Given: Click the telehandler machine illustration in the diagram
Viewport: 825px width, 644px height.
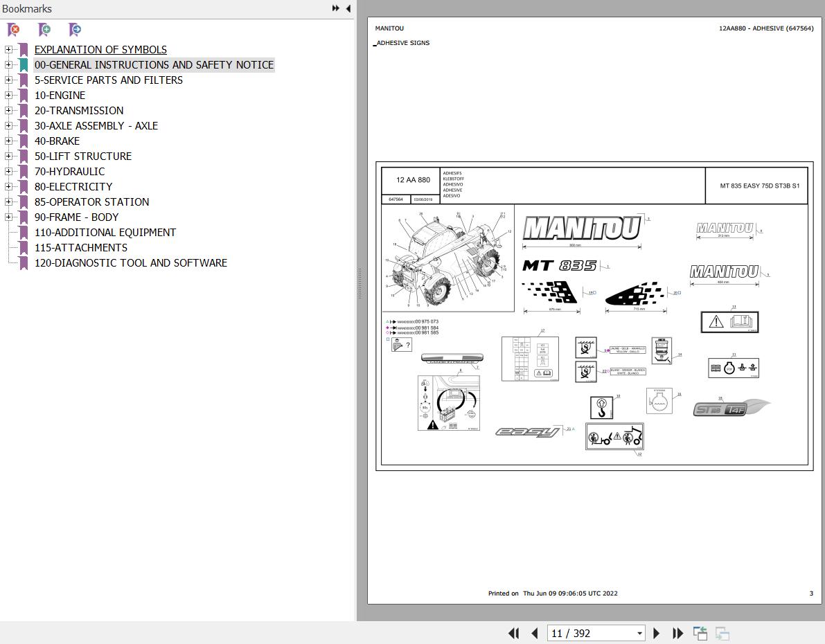Looking at the screenshot, I should pos(447,258).
